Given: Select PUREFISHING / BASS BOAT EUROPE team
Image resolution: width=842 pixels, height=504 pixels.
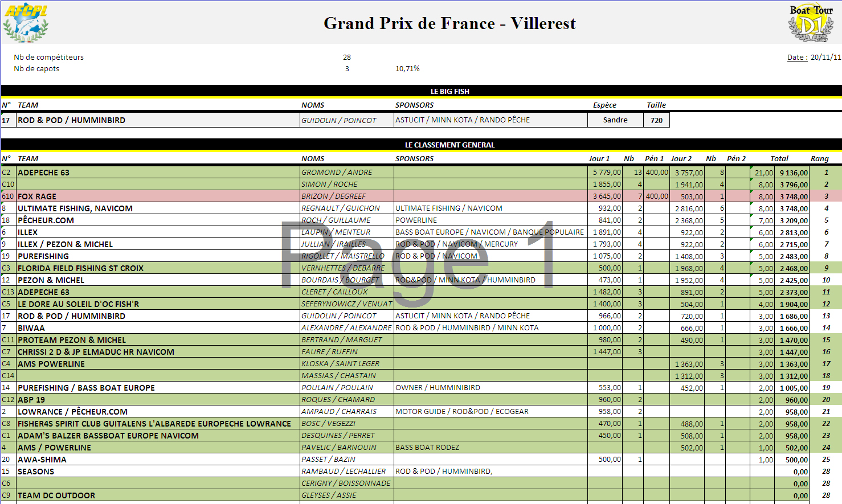Looking at the screenshot, I should click(158, 387).
